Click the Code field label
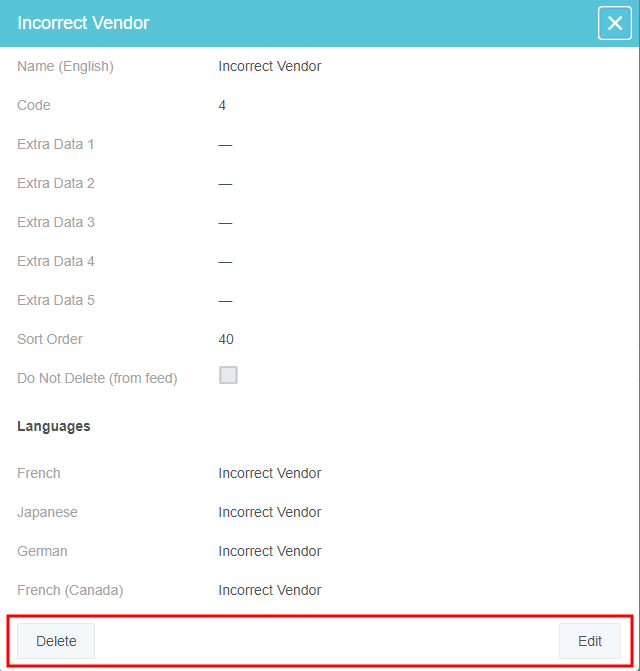The image size is (640, 671). tap(34, 106)
